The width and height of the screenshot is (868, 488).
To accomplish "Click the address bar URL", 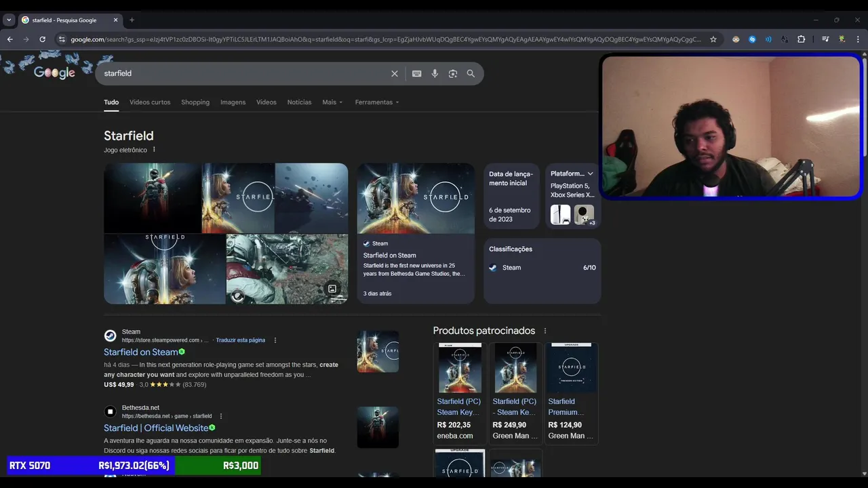I will [x=385, y=39].
